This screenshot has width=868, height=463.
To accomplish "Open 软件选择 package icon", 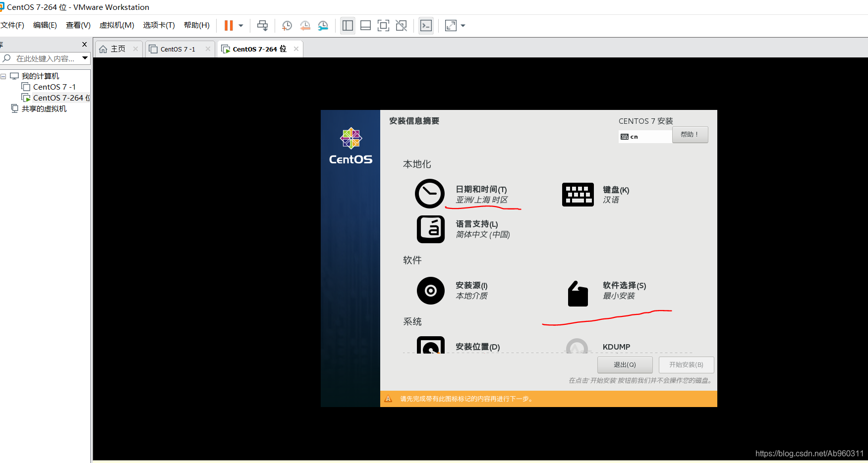I will pos(578,294).
